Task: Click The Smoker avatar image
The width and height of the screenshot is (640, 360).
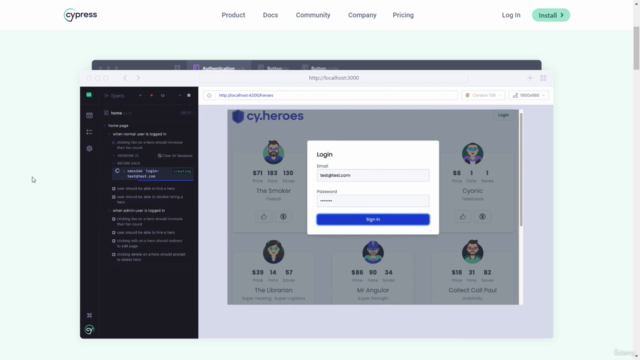Action: click(x=273, y=152)
